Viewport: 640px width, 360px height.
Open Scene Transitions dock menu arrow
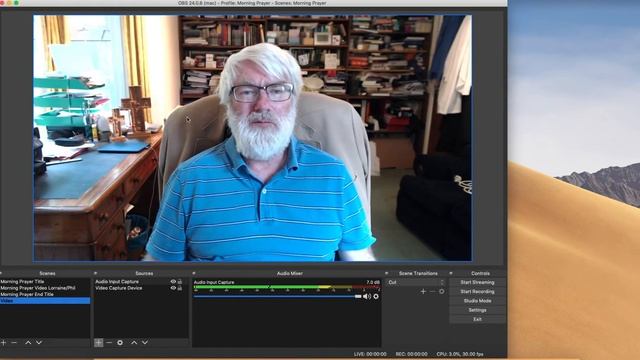click(387, 273)
